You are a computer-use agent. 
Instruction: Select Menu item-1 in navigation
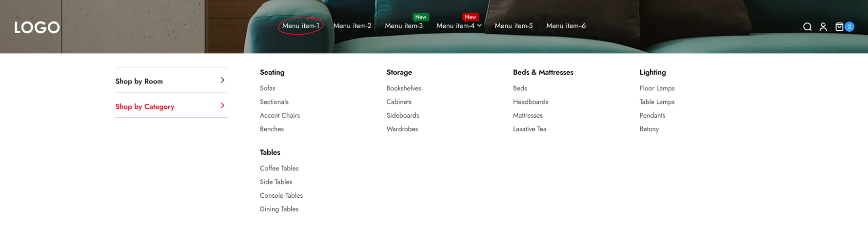point(300,26)
